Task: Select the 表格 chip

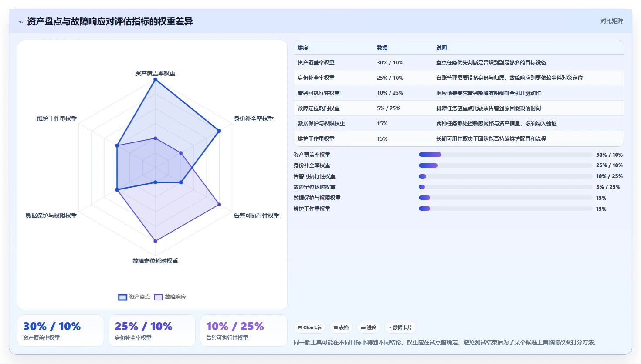Action: [341, 327]
